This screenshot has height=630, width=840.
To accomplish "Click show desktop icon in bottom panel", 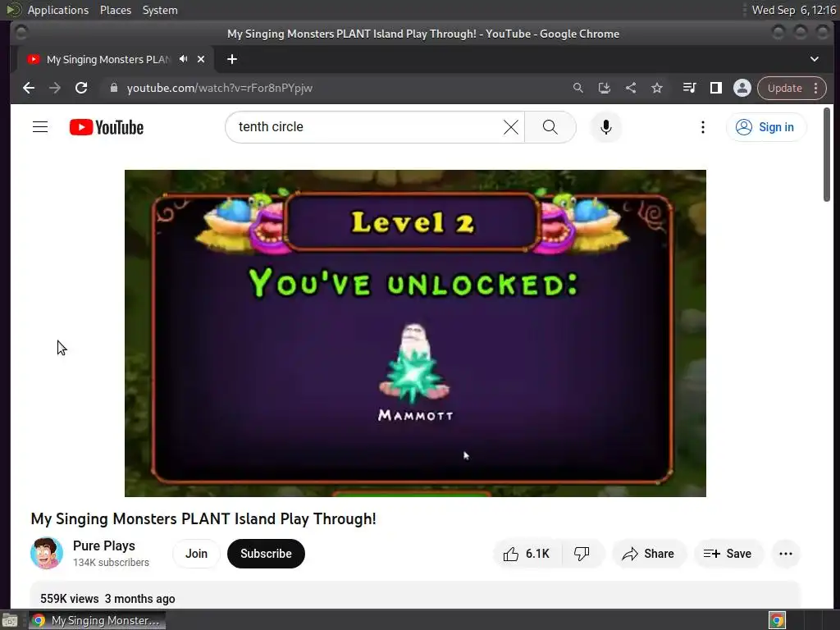I will click(10, 621).
